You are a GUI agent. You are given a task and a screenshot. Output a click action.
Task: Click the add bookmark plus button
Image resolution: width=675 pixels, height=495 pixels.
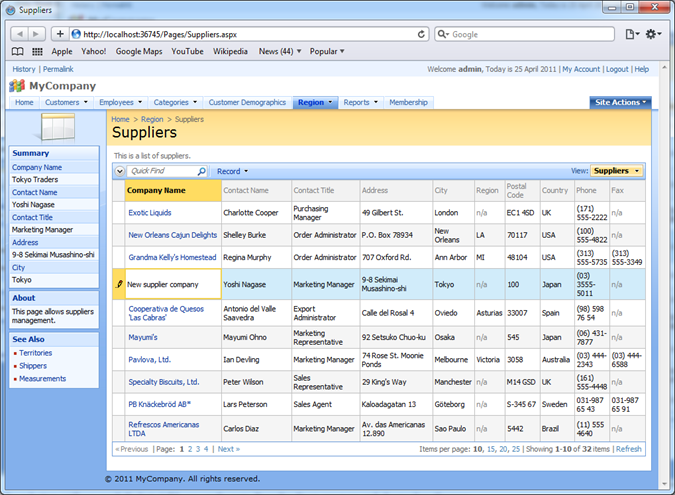coord(60,34)
